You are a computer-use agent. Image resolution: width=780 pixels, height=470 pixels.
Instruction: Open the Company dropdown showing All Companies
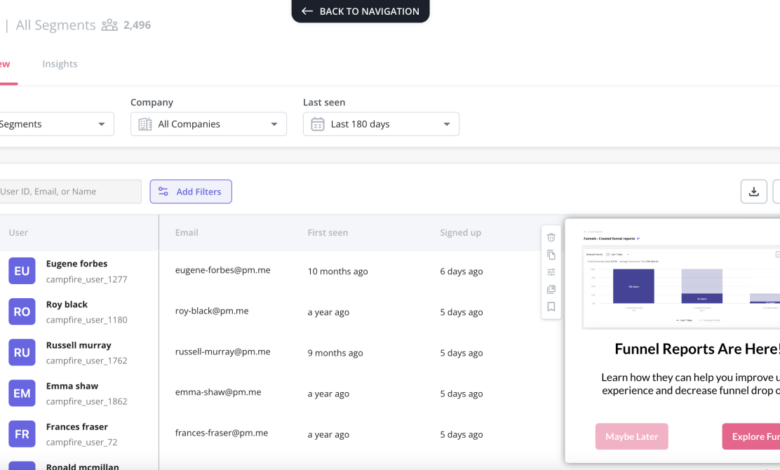tap(208, 124)
